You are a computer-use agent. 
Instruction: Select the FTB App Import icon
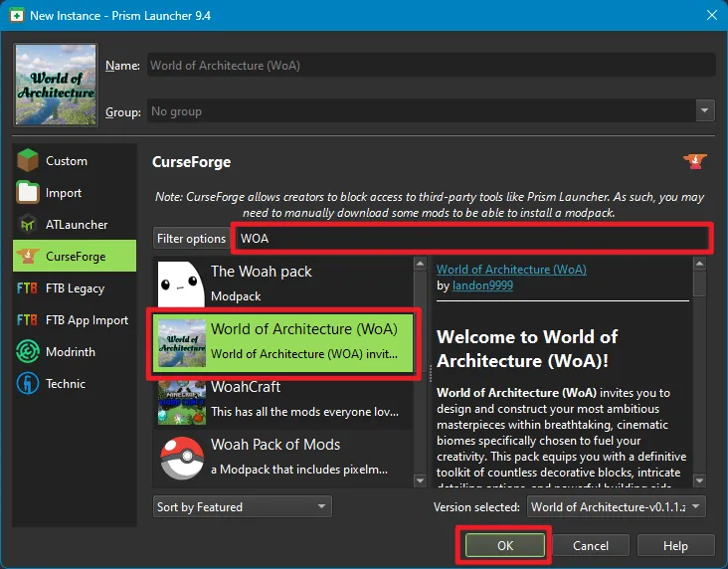(x=27, y=320)
